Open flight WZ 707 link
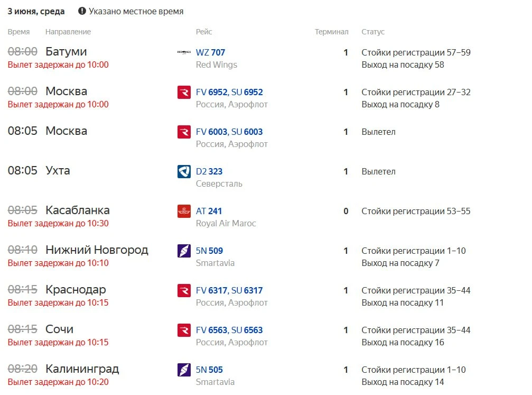The height and width of the screenshot is (395, 532). click(x=210, y=52)
